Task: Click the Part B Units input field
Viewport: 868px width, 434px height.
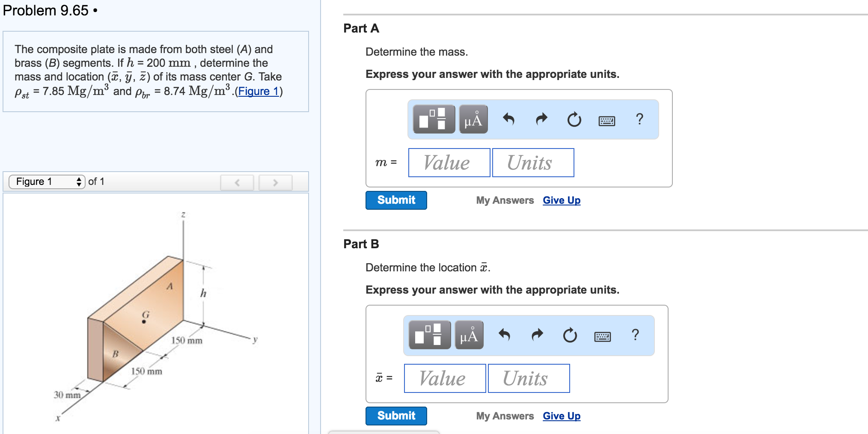Action: (529, 378)
